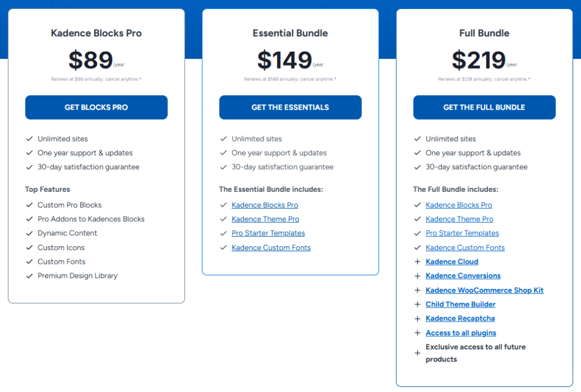Click the GET BLOCKS PRO button

point(96,107)
